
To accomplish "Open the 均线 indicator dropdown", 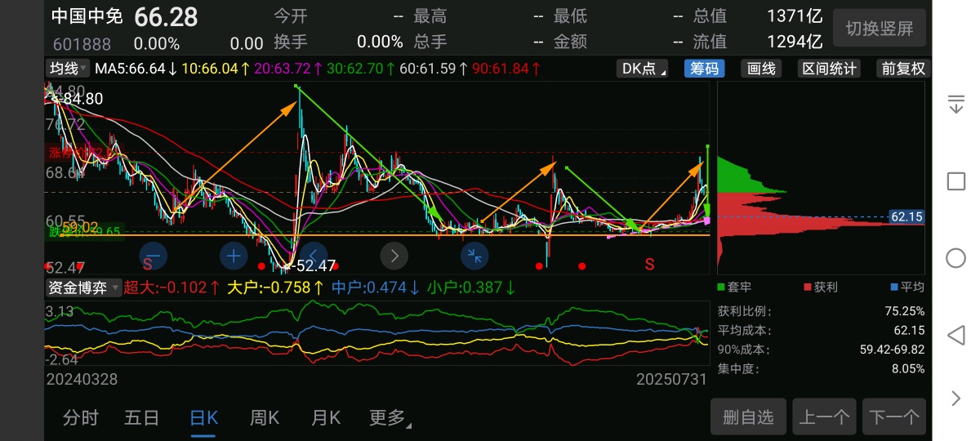I will tap(68, 69).
